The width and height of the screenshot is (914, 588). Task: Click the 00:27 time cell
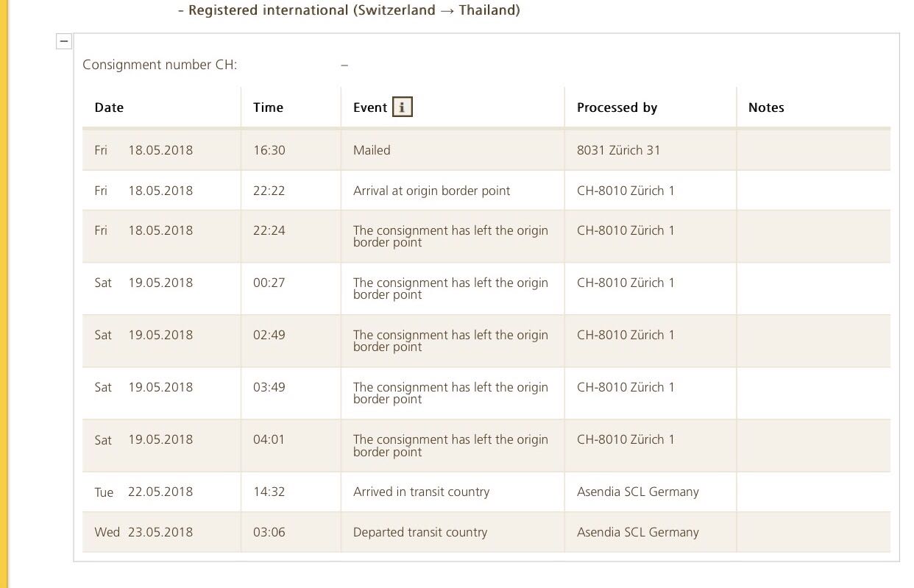(269, 283)
